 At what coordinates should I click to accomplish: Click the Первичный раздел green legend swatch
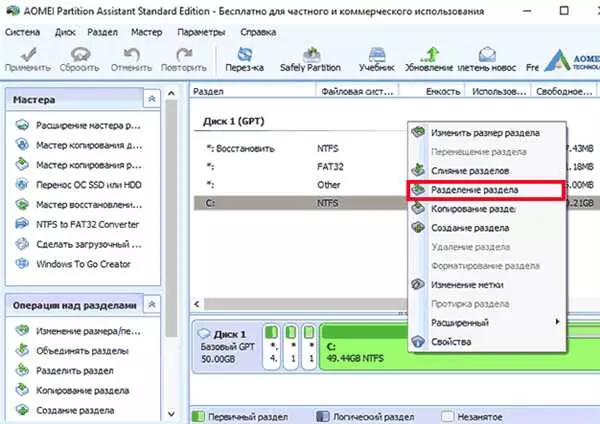[198, 416]
